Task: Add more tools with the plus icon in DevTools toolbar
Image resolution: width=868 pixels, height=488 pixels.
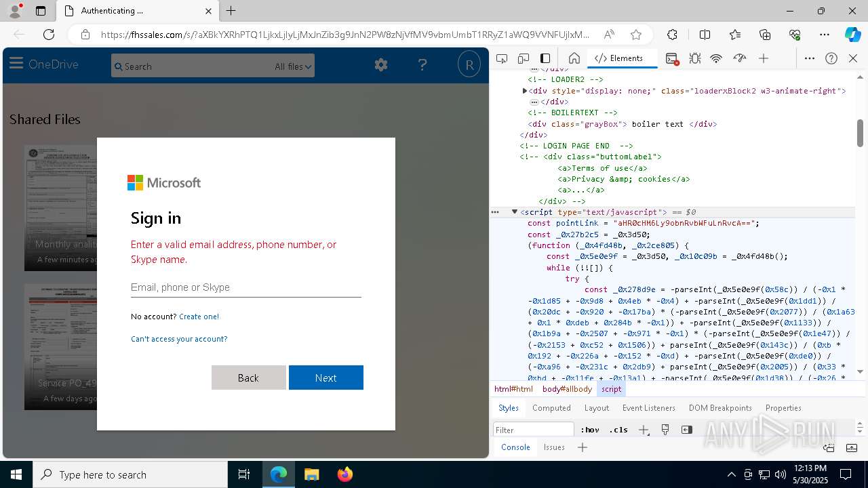Action: coord(764,59)
